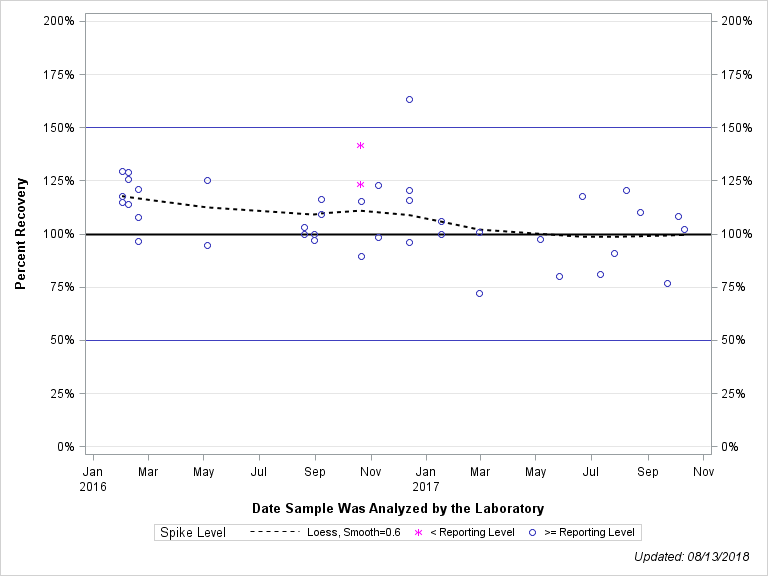768x576 pixels.
Task: Click the 'Loess, Smooth=0.6' legend label
Action: [x=354, y=532]
